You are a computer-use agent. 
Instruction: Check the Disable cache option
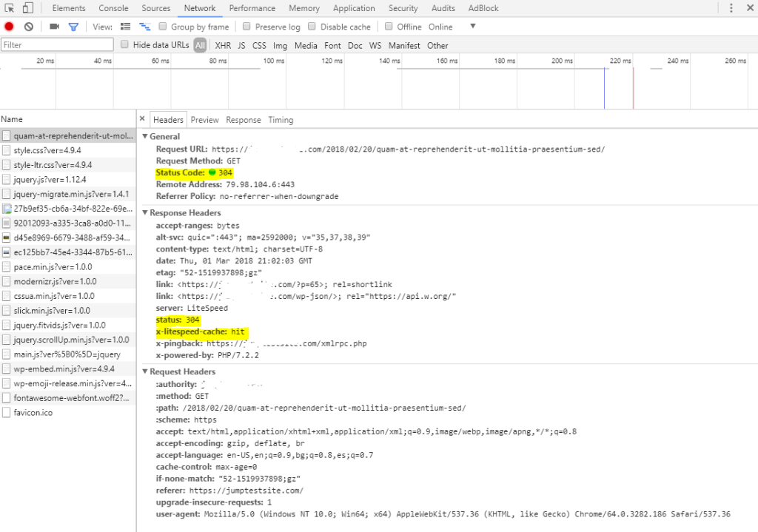point(312,27)
